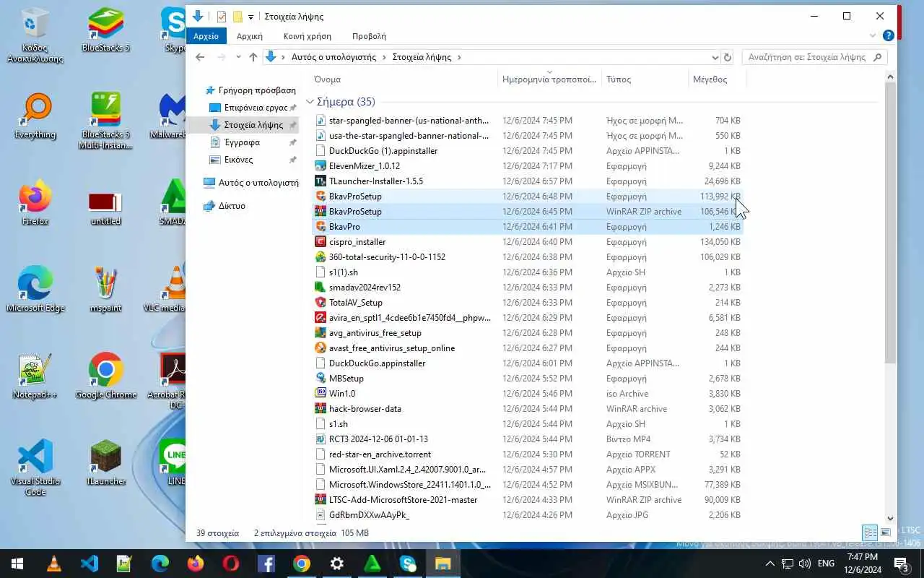
Task: Select Γρήγορη πρόσβαση in navigation pane
Action: coord(250,90)
